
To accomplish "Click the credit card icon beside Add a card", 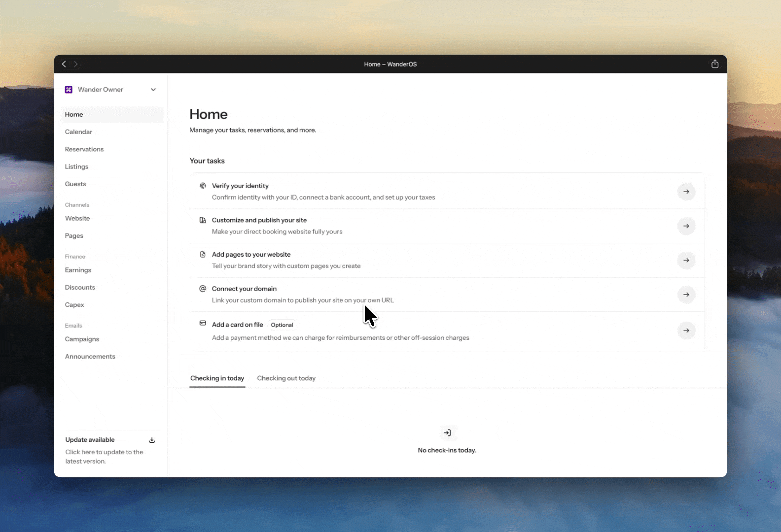I will [203, 323].
